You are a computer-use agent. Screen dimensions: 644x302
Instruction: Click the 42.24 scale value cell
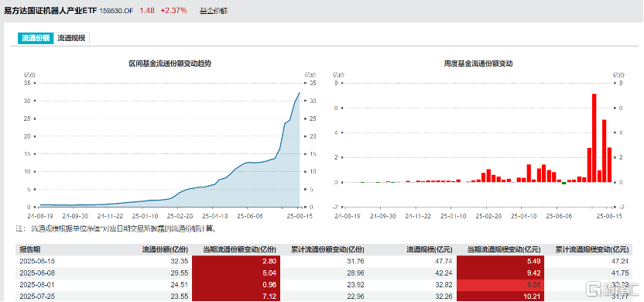coord(445,273)
